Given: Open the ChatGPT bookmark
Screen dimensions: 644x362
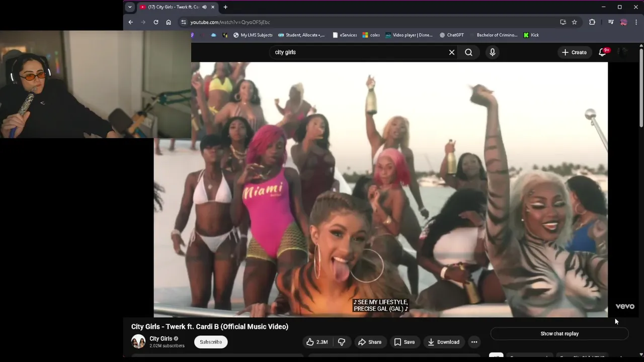Looking at the screenshot, I should point(452,35).
